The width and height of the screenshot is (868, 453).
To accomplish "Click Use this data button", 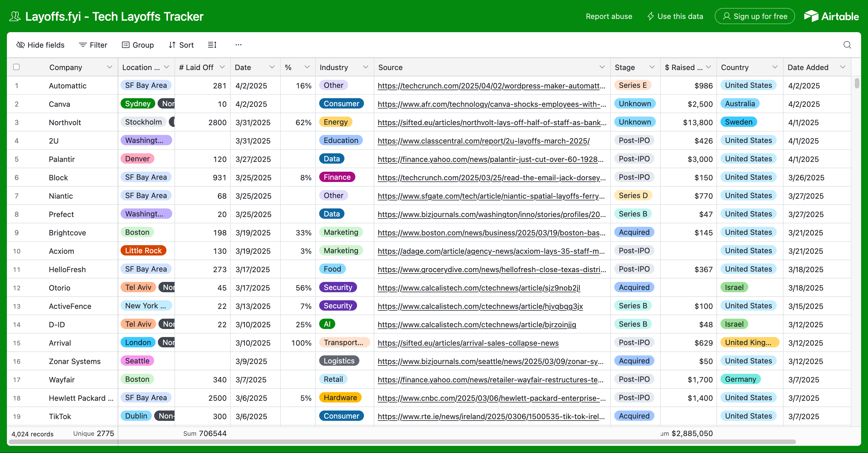I will pyautogui.click(x=675, y=16).
